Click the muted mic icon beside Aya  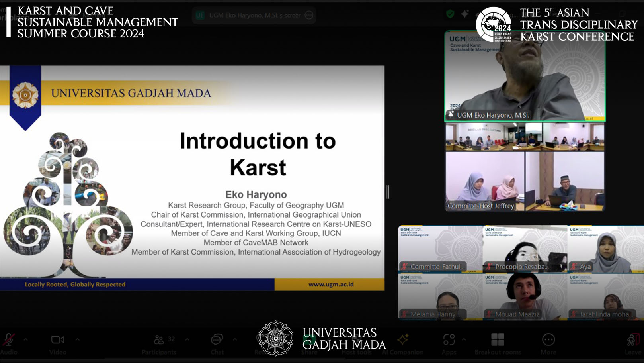574,267
